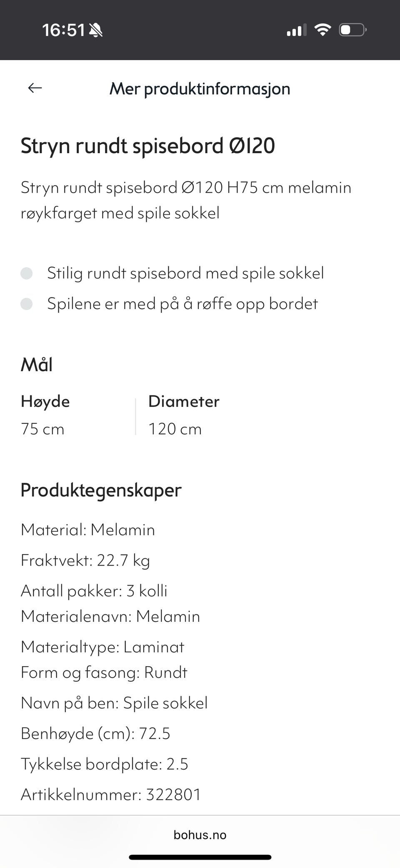Tap the battery level indicator
This screenshot has height=868, width=400.
(352, 29)
